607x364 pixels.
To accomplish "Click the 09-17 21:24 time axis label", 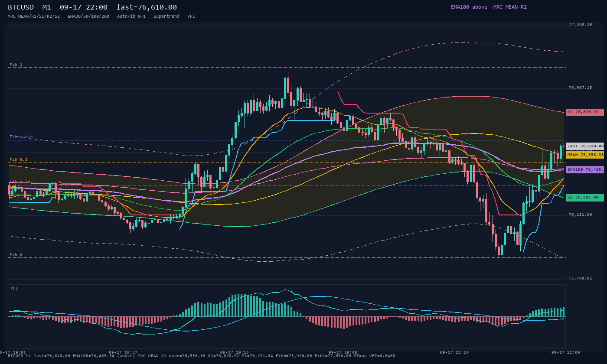I will (454, 352).
